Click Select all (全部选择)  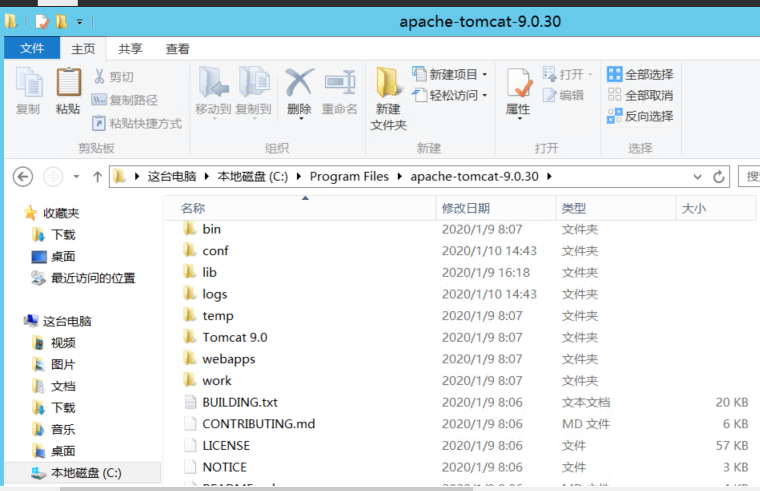pyautogui.click(x=640, y=74)
